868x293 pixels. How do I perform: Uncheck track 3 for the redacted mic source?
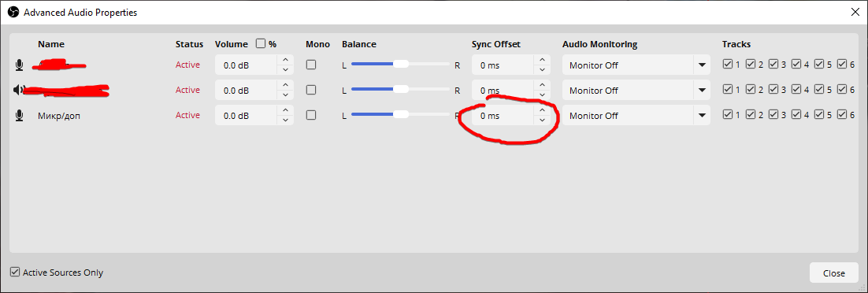(773, 65)
